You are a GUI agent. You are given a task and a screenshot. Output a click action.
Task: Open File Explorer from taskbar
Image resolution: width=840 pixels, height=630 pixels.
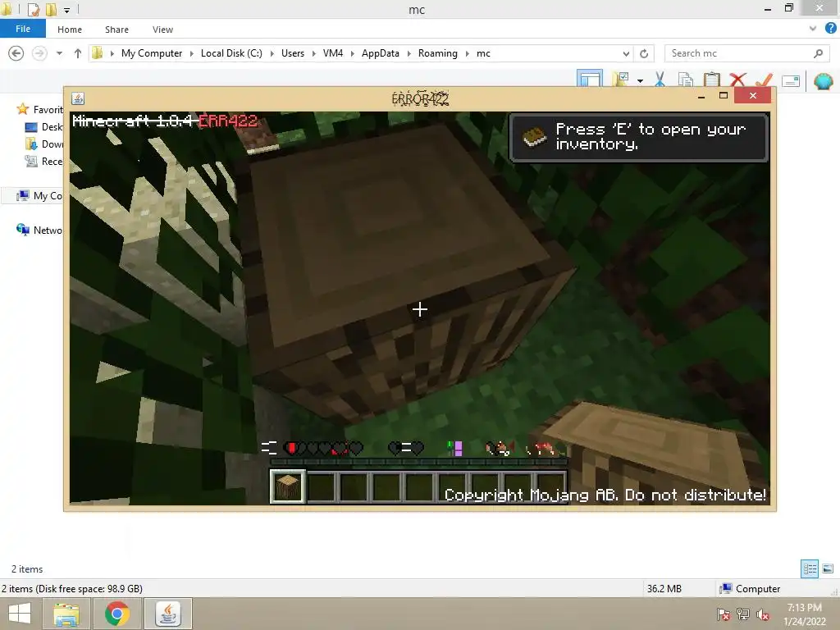coord(66,614)
